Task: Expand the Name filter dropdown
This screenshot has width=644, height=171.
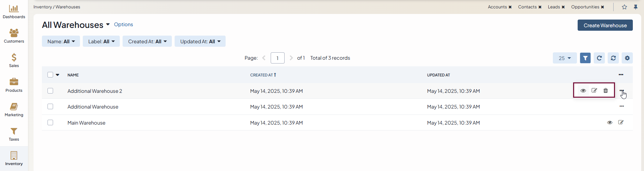Action: (x=61, y=41)
